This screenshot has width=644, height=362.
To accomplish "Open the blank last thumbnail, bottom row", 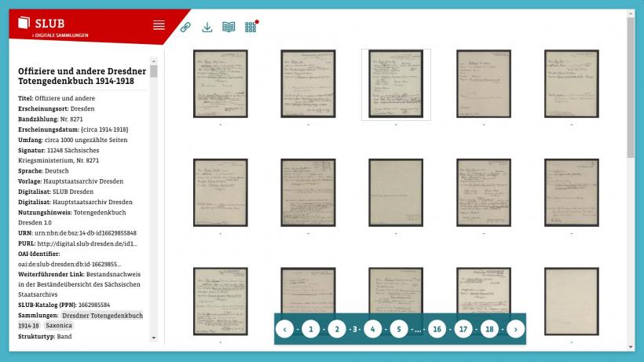I will point(572,302).
